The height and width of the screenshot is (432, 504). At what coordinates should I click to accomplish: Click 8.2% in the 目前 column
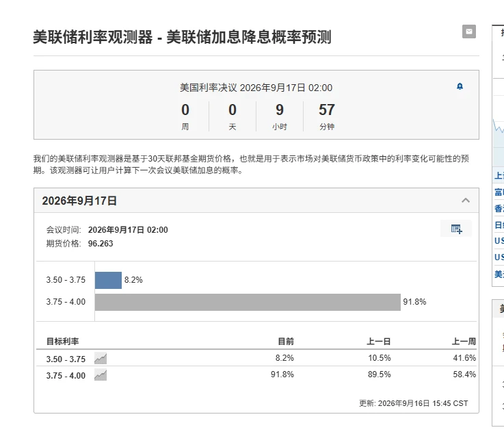(284, 358)
